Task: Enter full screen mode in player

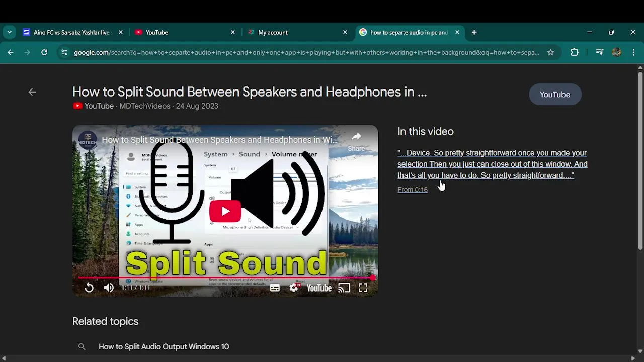Action: pos(363,288)
